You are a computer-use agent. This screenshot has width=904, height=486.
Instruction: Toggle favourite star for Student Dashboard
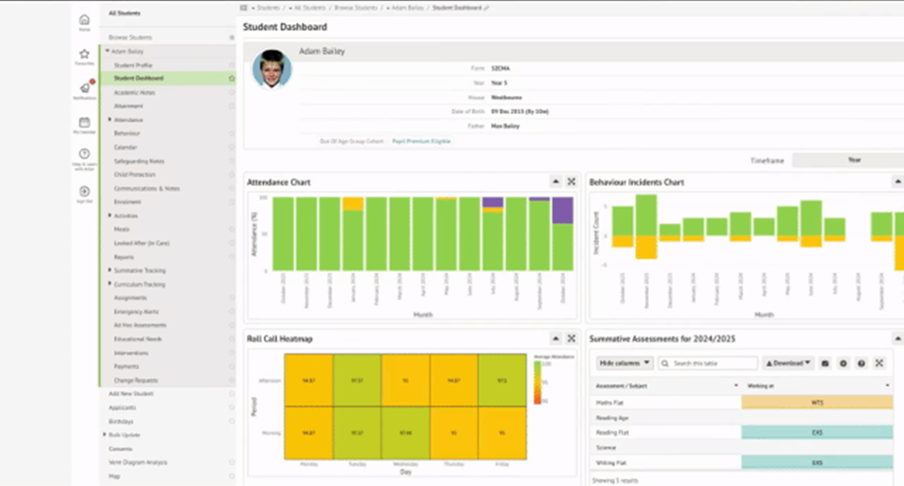point(232,78)
